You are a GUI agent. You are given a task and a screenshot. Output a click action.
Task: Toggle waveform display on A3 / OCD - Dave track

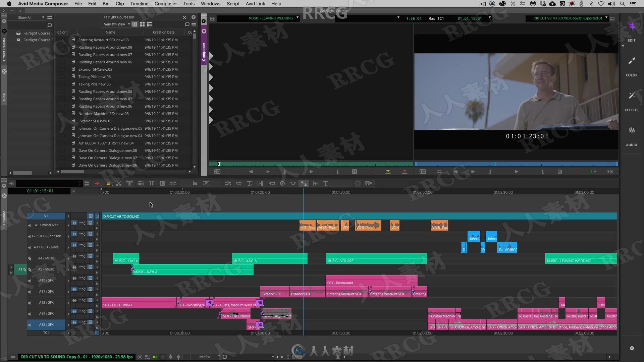(x=74, y=245)
